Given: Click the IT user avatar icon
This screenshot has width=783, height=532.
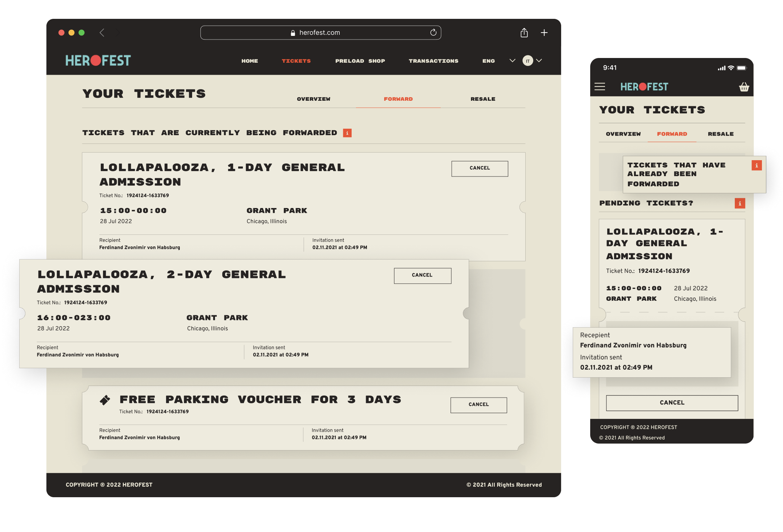Looking at the screenshot, I should click(x=528, y=61).
